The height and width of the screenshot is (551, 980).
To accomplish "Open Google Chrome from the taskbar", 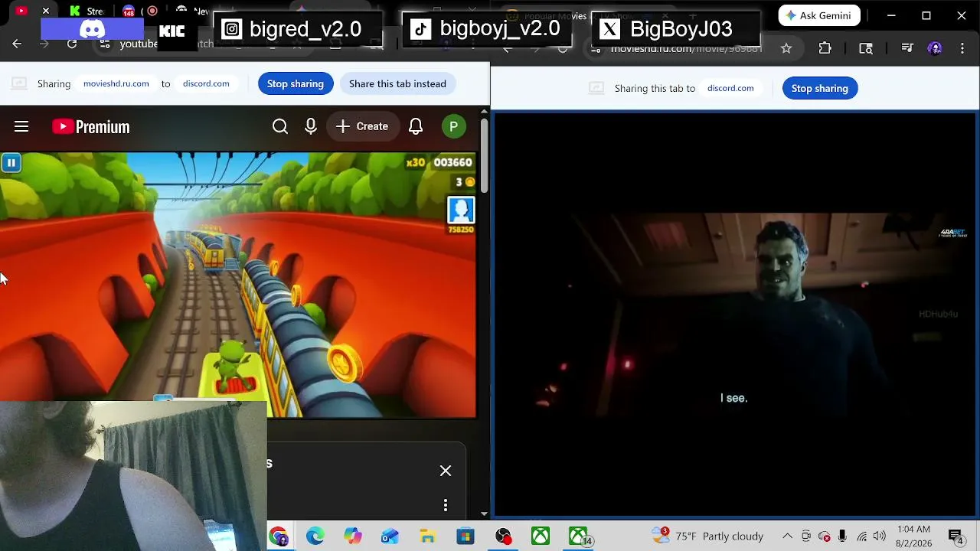I will (278, 536).
